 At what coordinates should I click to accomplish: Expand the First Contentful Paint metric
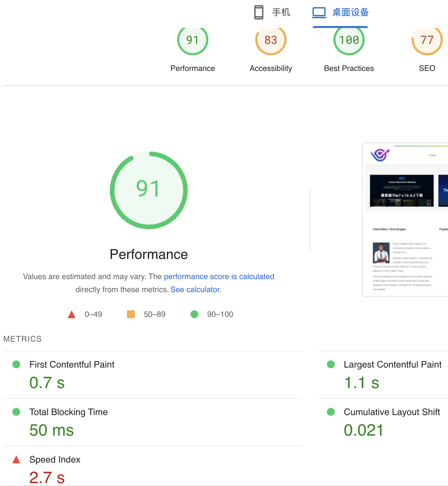[x=72, y=365]
